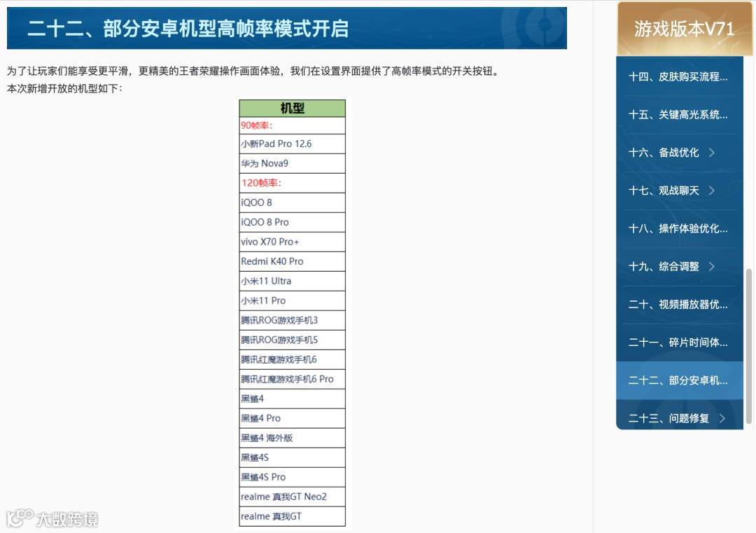
Task: Click the sidebar vertical scrollbar thumb
Action: (x=749, y=346)
